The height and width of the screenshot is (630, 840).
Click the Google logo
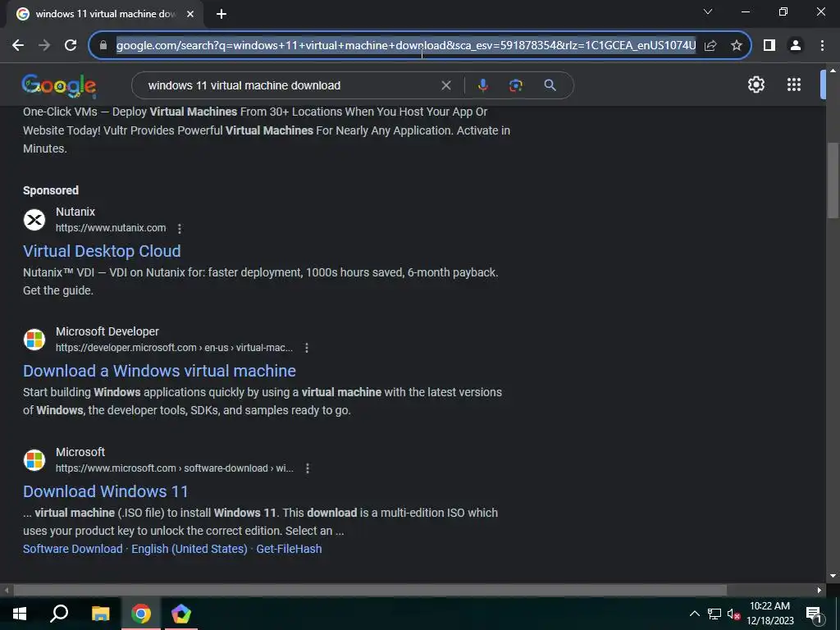click(x=59, y=85)
